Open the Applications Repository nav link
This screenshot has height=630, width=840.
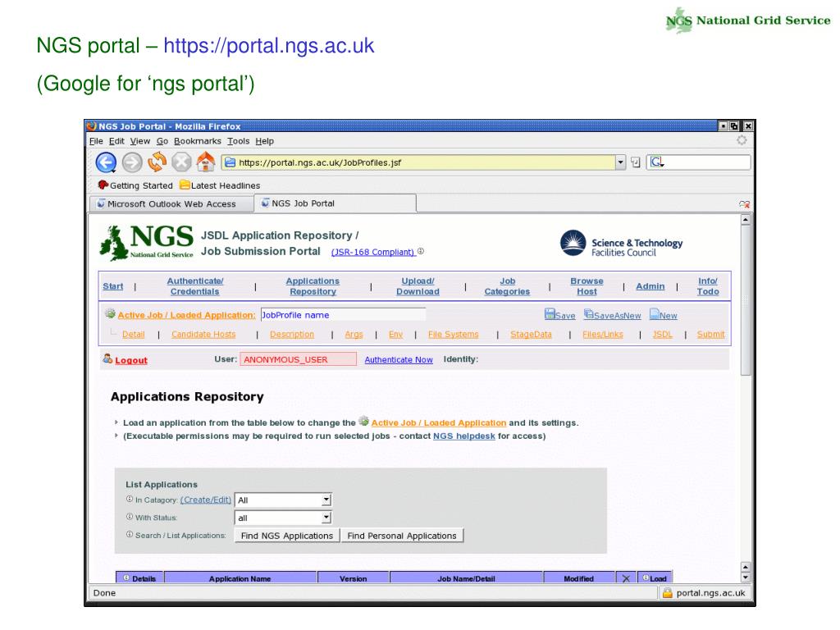tap(313, 286)
